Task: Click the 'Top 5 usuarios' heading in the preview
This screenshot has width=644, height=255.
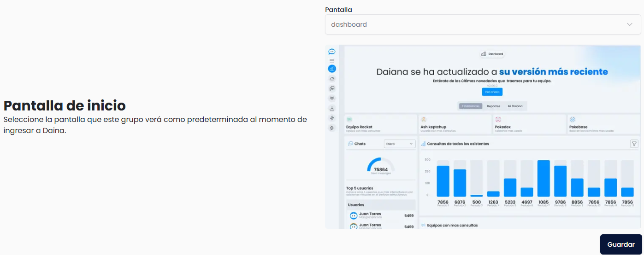Action: (x=360, y=188)
